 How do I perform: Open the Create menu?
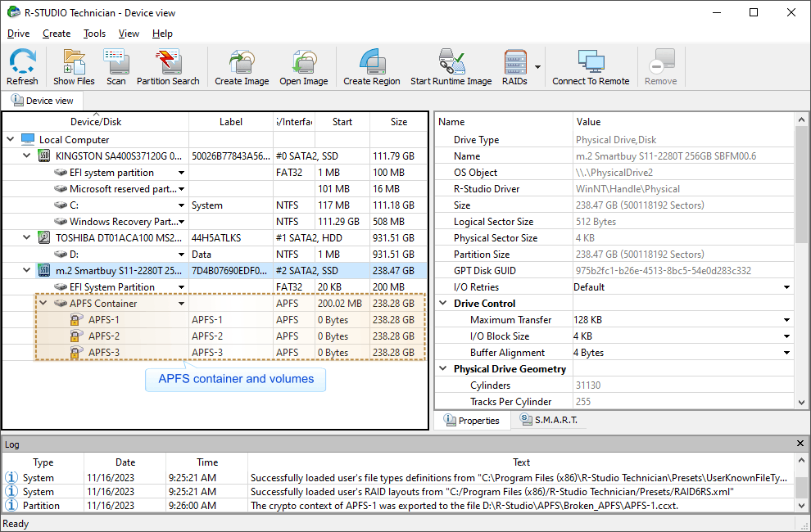point(57,34)
